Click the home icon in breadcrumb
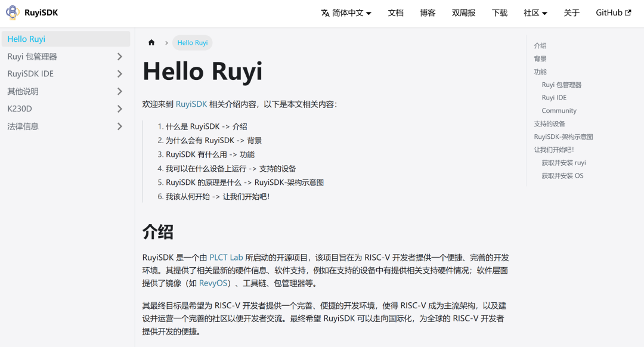This screenshot has height=347, width=644. coord(151,43)
